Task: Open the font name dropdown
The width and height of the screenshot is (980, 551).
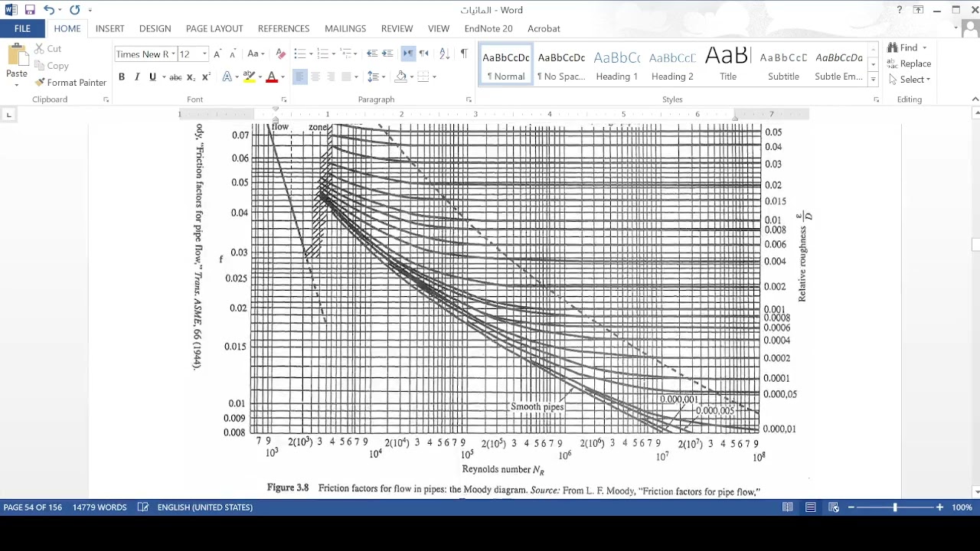Action: [173, 54]
